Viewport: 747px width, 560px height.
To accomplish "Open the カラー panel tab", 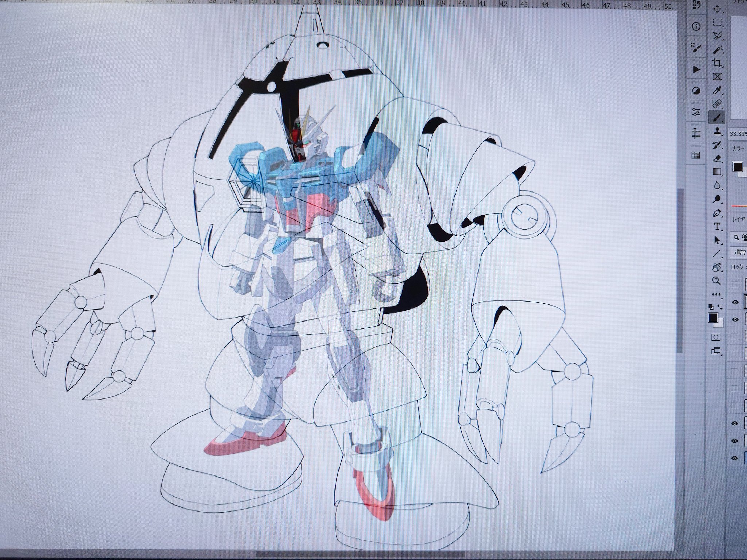I will 738,148.
